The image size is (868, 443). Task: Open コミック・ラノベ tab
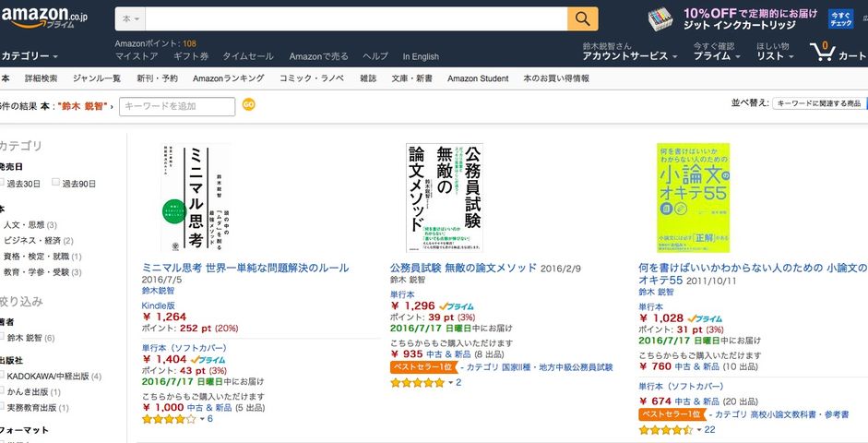coord(312,78)
